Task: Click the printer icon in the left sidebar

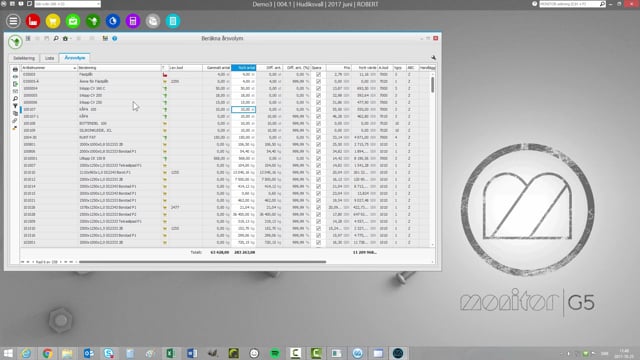Action: pyautogui.click(x=15, y=69)
